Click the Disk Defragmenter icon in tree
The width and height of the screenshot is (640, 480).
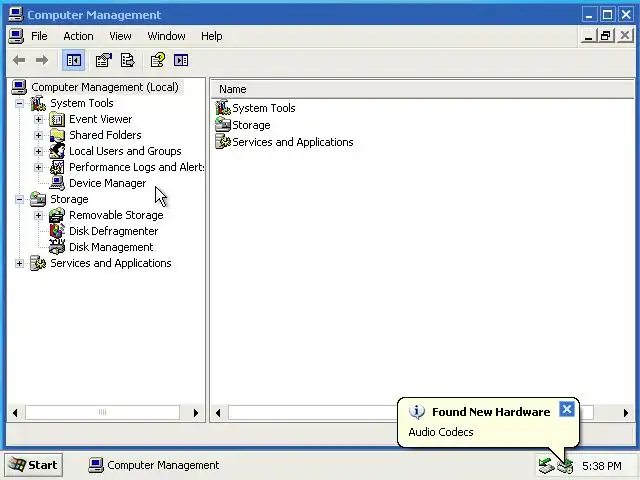click(x=57, y=231)
